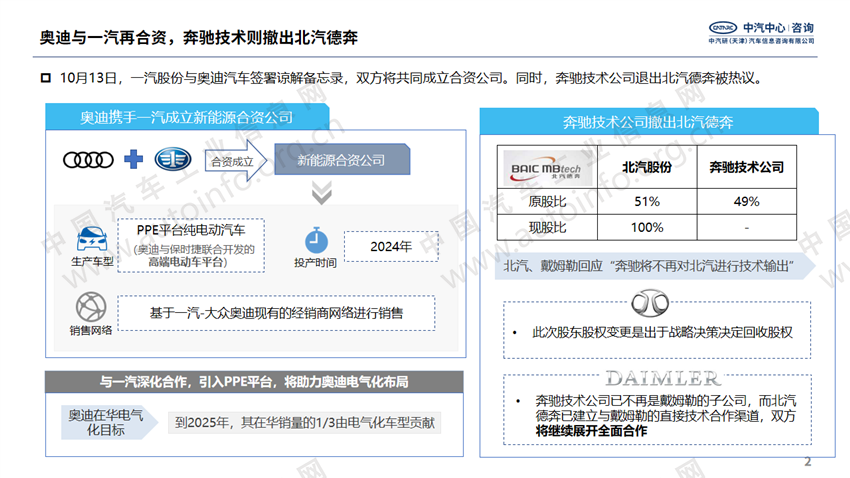The image size is (850, 478).
Task: Click the 北汽、戴姆勒回应 banner
Action: click(x=655, y=266)
